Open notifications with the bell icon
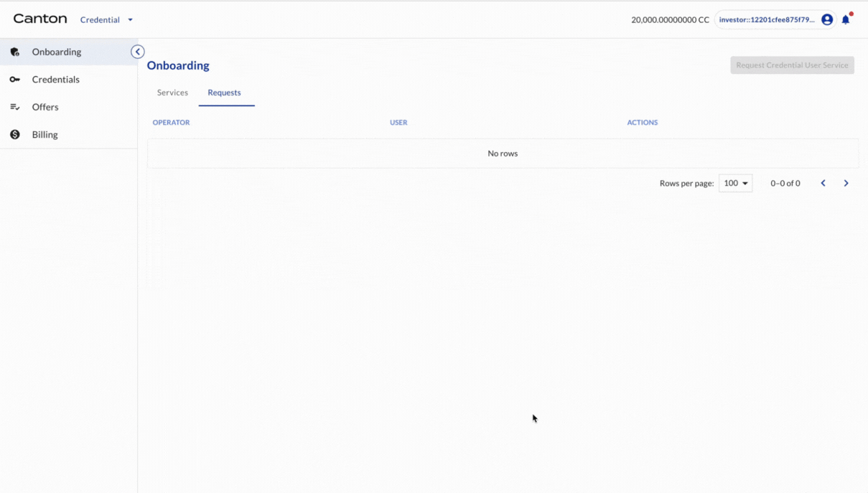 point(846,20)
